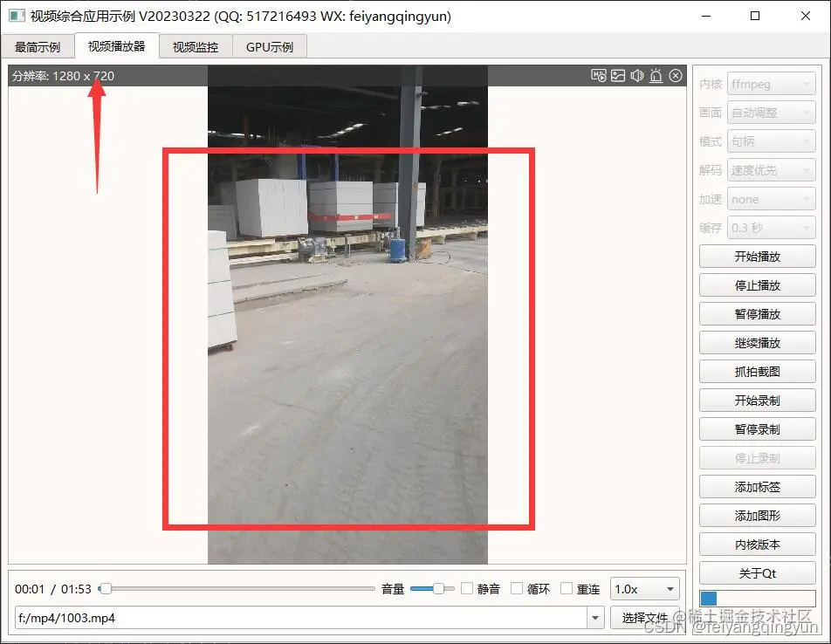Switch to the 视频监控 tab
This screenshot has height=644, width=831.
[x=195, y=46]
